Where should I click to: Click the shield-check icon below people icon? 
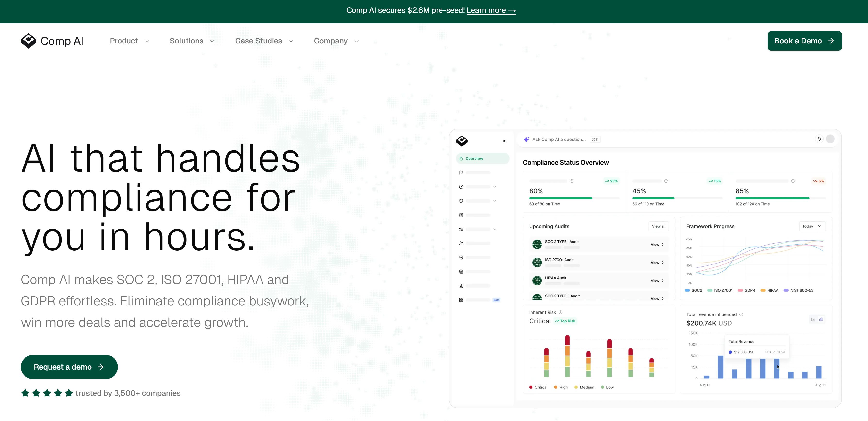[461, 257]
